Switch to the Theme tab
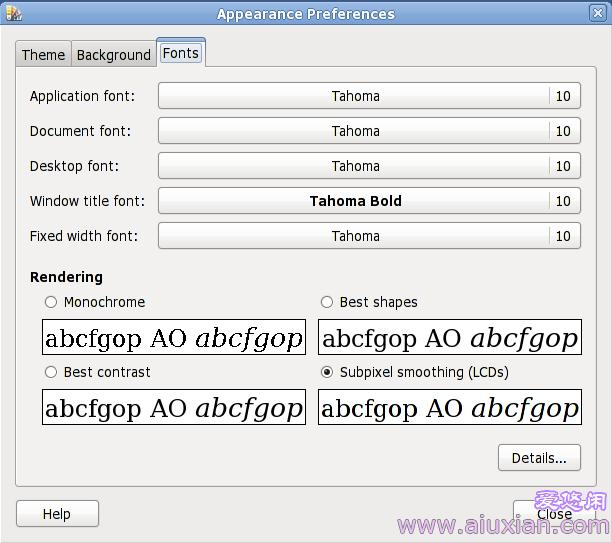 43,55
